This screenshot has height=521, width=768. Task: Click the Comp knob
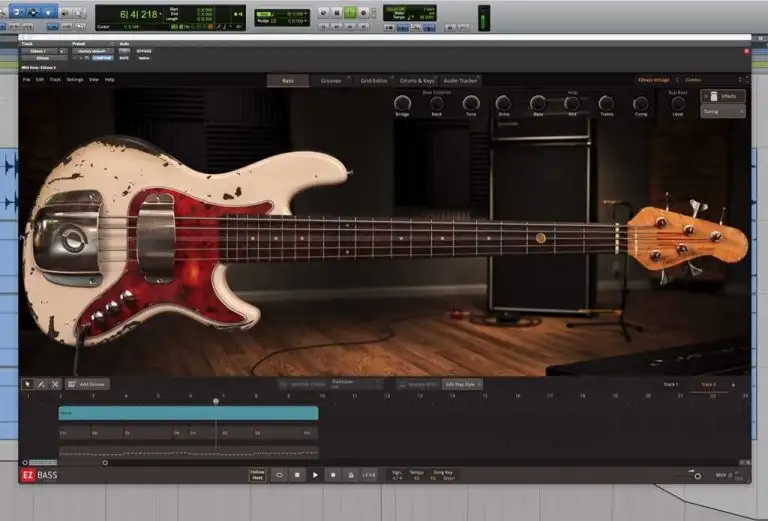click(x=641, y=103)
